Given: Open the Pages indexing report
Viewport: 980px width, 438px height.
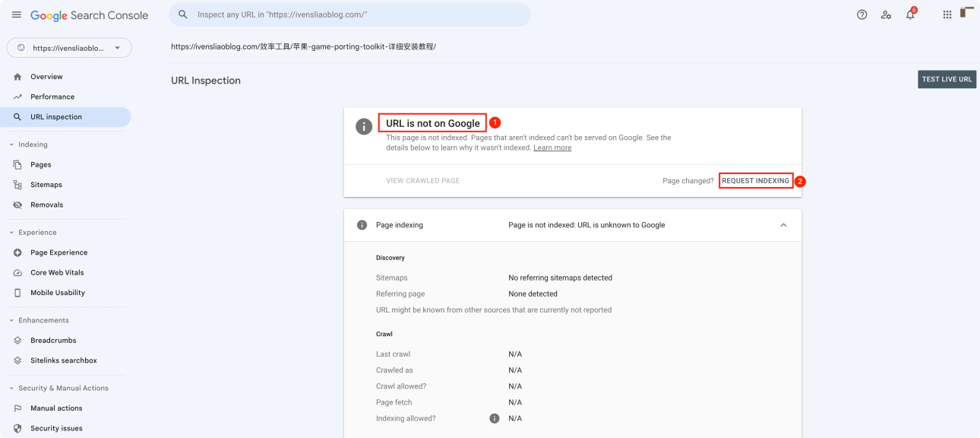Looking at the screenshot, I should click(41, 164).
